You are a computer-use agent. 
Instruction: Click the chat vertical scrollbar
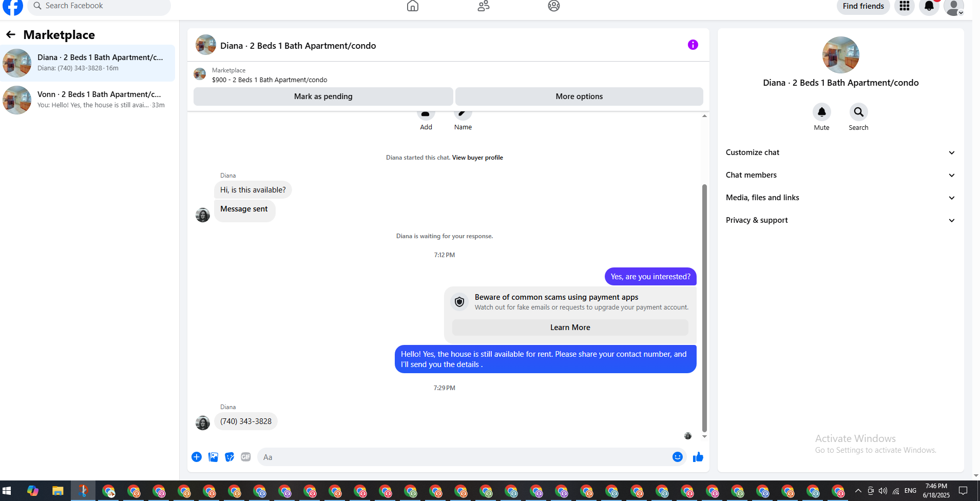click(704, 308)
